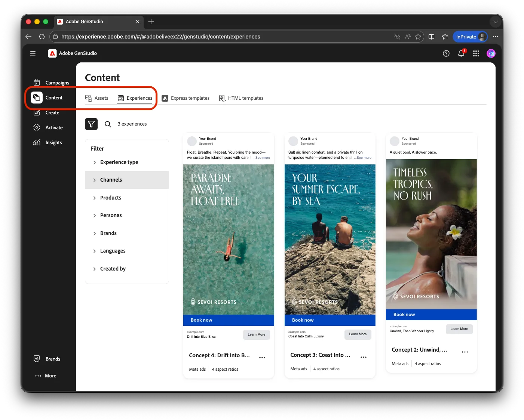View notifications bell icon
This screenshot has width=524, height=420.
(461, 53)
